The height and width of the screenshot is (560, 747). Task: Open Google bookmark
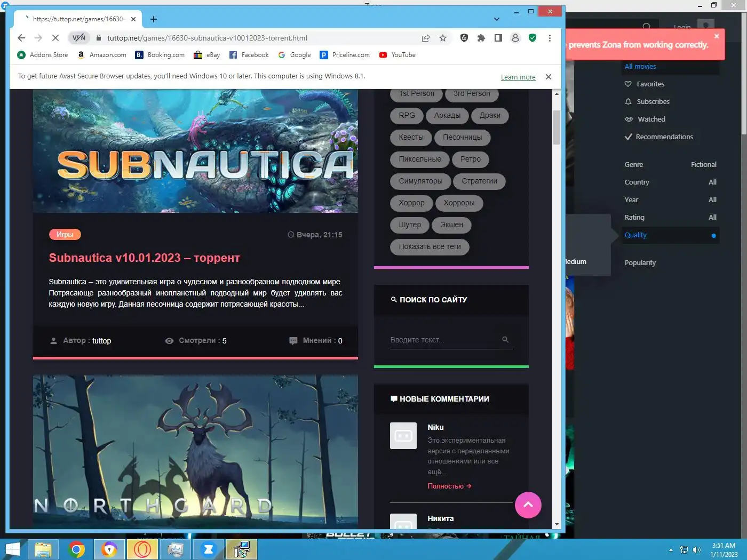pyautogui.click(x=295, y=55)
